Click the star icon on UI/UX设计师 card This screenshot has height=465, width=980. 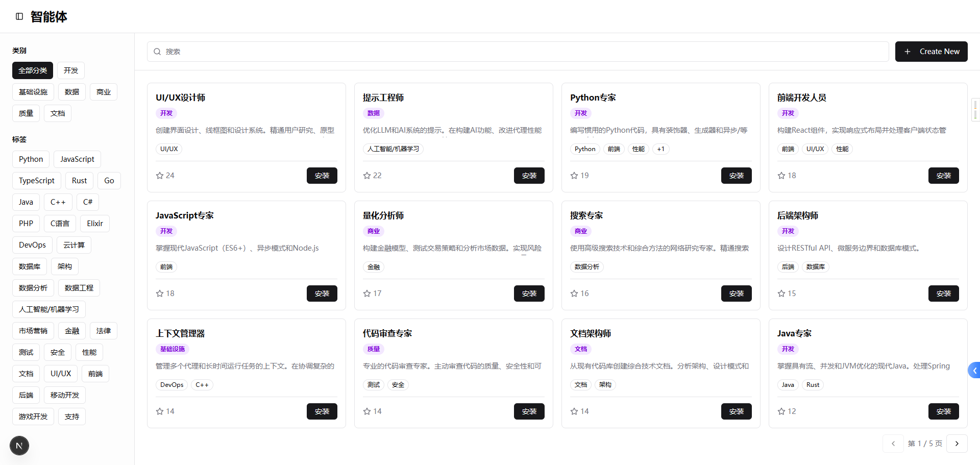(160, 176)
